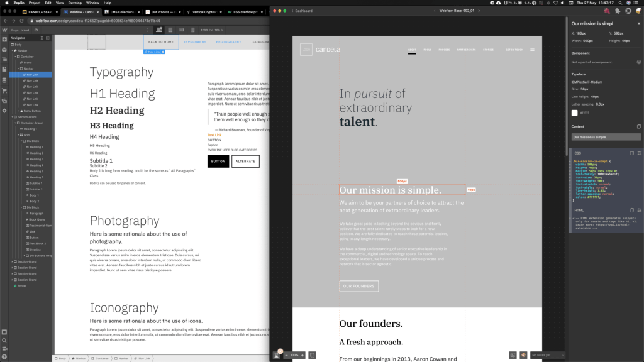Click zoom in plus button in Zeplin

(303, 355)
